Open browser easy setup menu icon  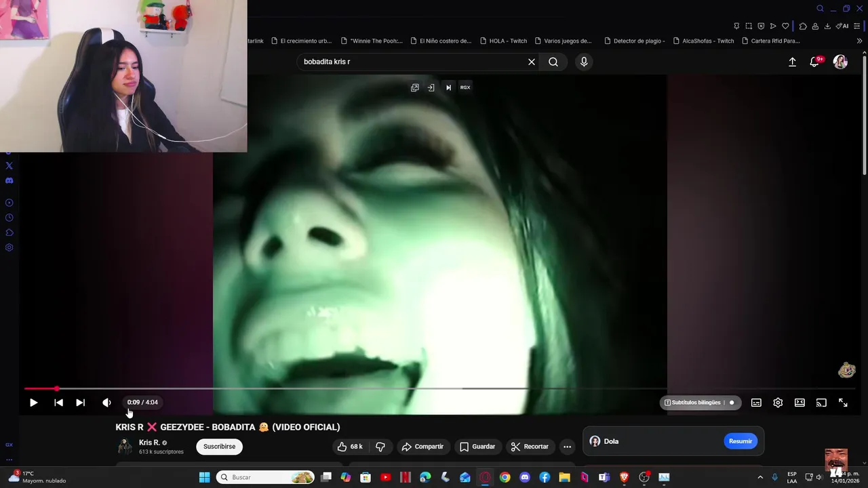(859, 26)
